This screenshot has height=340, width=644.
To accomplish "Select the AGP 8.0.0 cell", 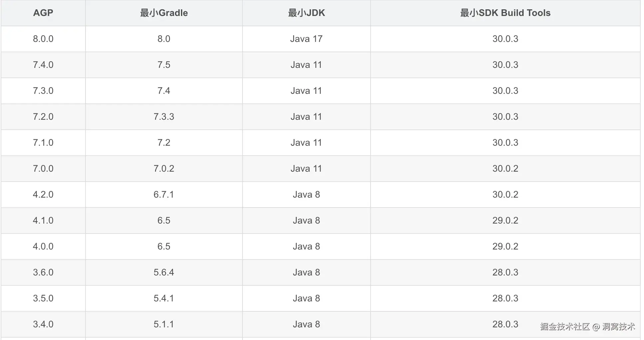I will point(43,39).
